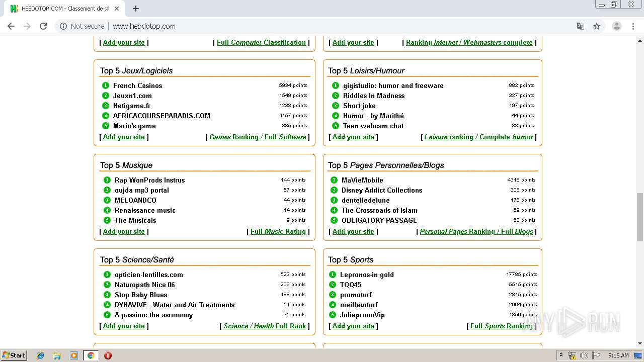Open the Lepronos-in gold entry
The image size is (644, 362).
coord(367,275)
